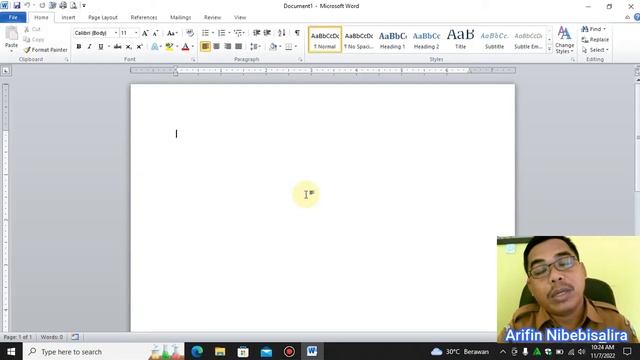Expand the underline style dropdown arrow

(109, 47)
